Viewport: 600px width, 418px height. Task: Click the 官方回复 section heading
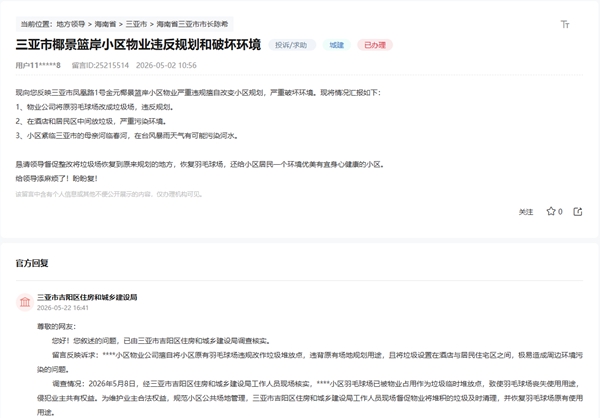click(32, 263)
